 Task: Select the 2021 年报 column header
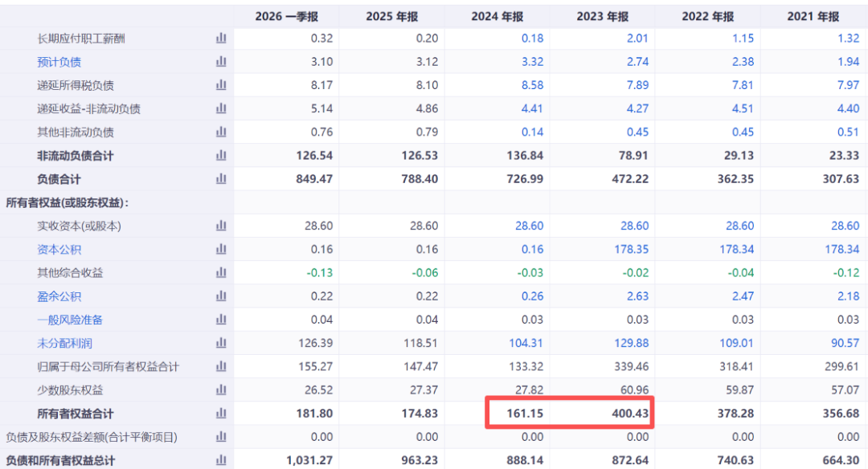tap(813, 17)
